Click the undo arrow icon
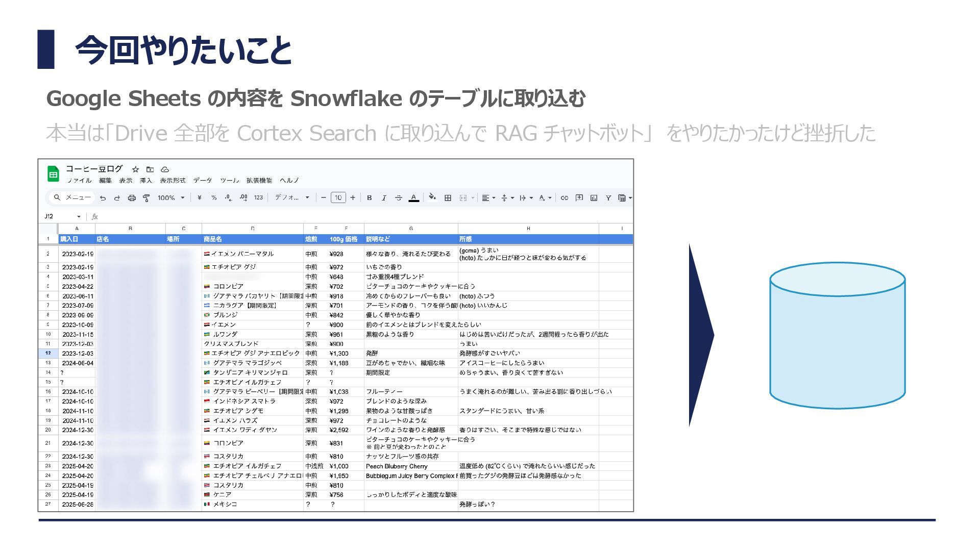The height and width of the screenshot is (551, 980). [x=103, y=198]
